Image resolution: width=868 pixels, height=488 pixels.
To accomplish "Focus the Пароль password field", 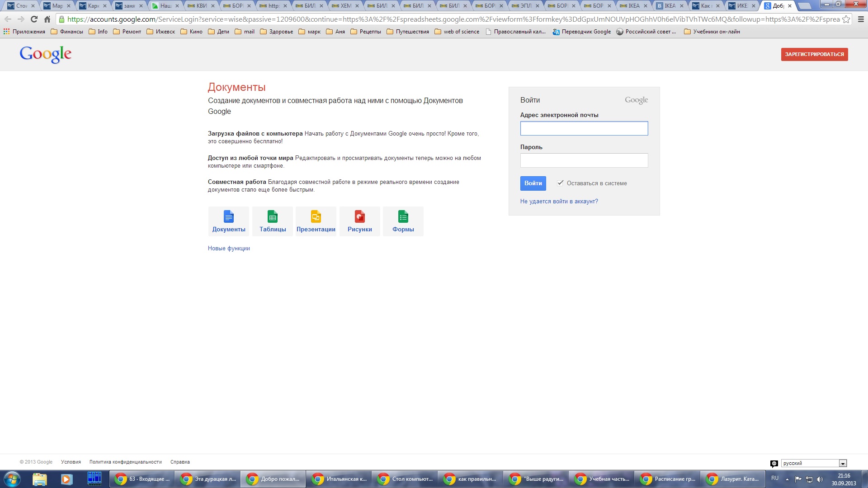I will point(584,160).
